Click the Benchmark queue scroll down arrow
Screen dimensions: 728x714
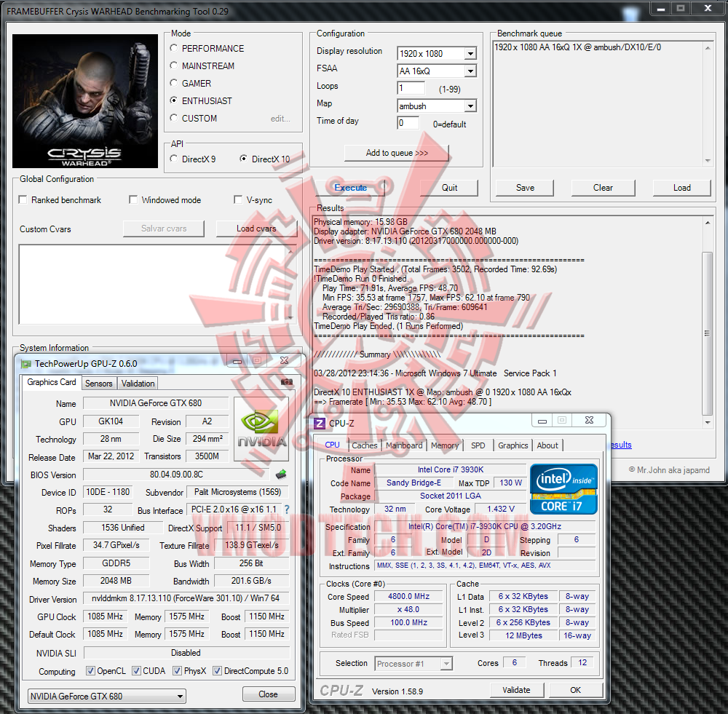pyautogui.click(x=708, y=161)
